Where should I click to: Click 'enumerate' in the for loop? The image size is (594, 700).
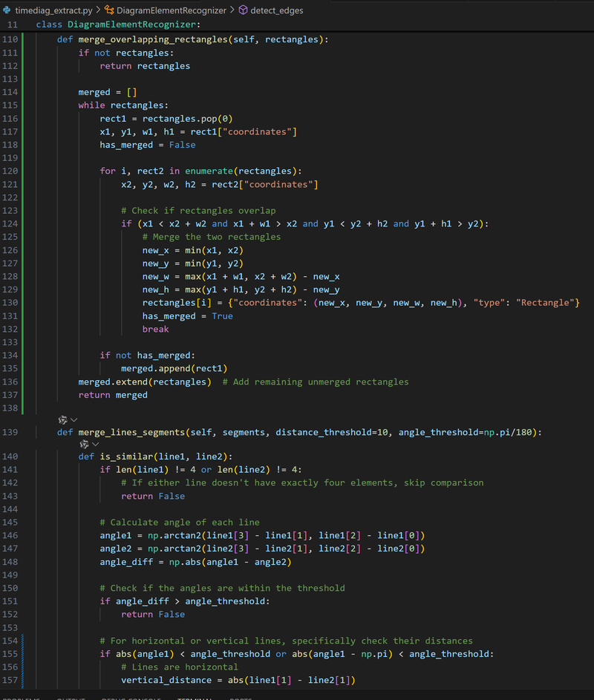point(209,171)
